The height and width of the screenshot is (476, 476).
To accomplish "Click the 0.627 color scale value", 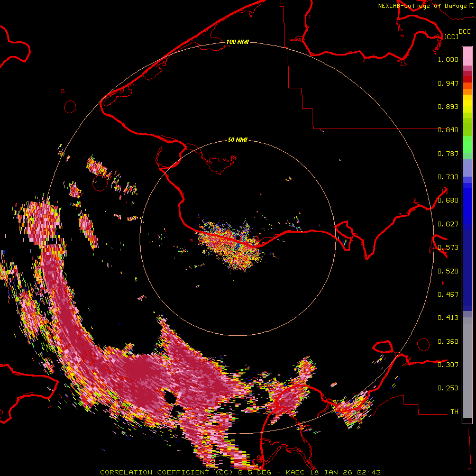I will [448, 224].
